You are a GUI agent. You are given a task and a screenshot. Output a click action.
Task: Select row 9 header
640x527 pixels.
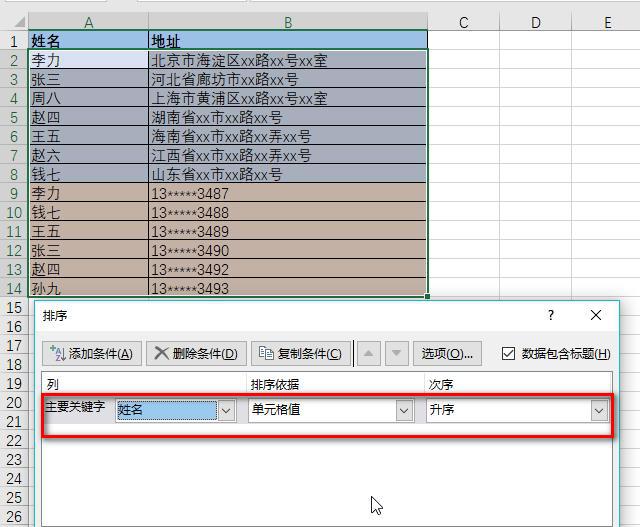tap(14, 193)
